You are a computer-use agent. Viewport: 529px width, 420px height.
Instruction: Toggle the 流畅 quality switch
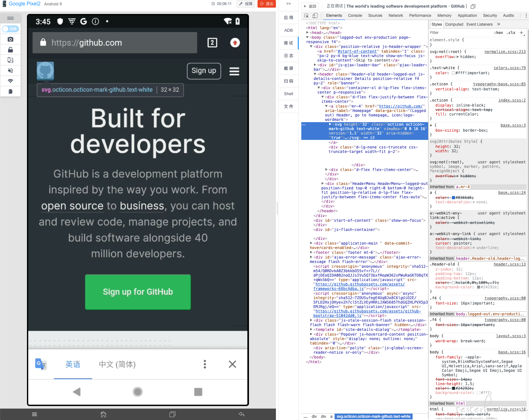point(10,29)
